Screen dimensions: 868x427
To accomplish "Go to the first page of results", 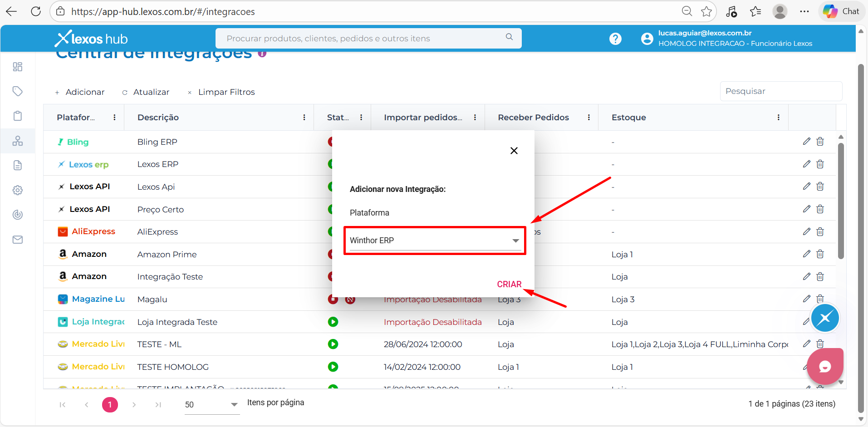I will tap(63, 405).
